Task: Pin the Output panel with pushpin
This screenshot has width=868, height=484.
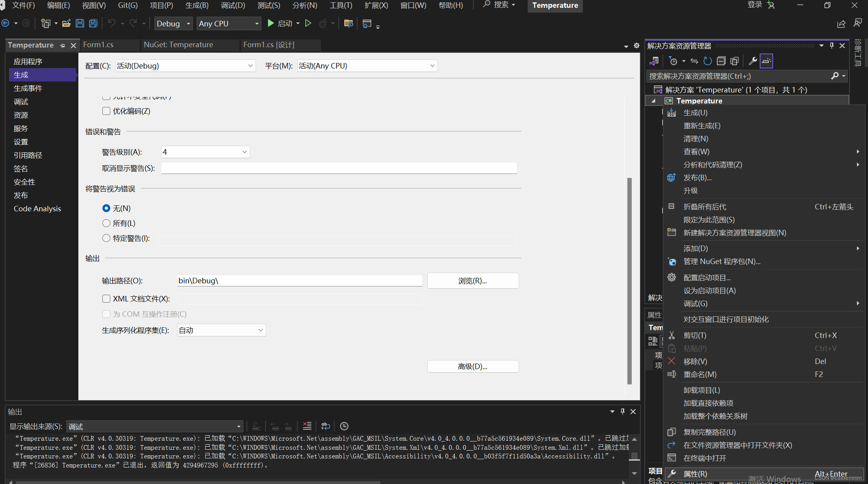Action: (x=623, y=411)
